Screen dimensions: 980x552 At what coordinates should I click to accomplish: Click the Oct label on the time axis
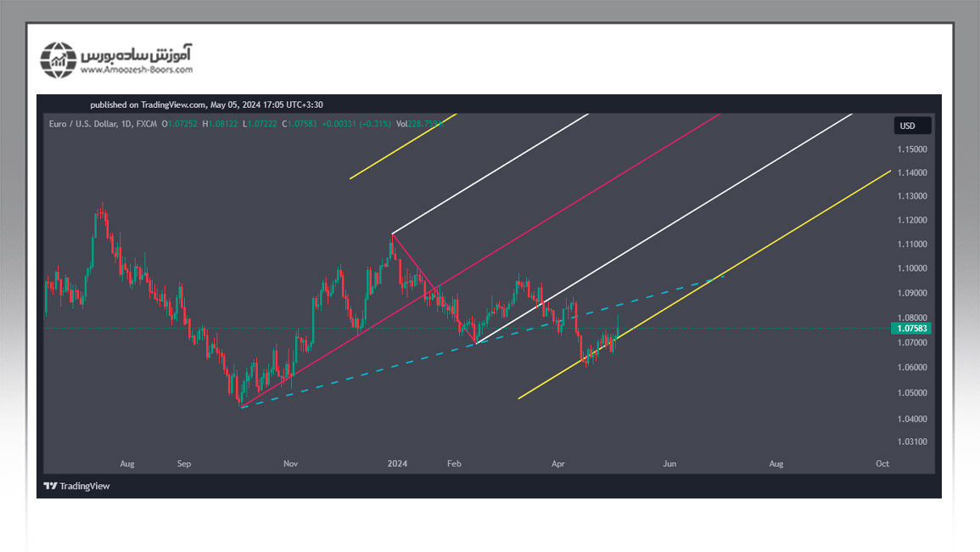882,464
